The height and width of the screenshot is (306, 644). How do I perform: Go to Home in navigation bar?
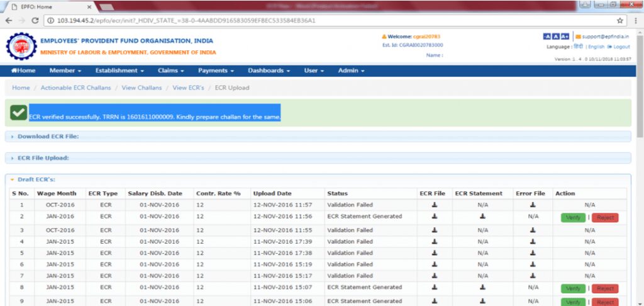(23, 71)
